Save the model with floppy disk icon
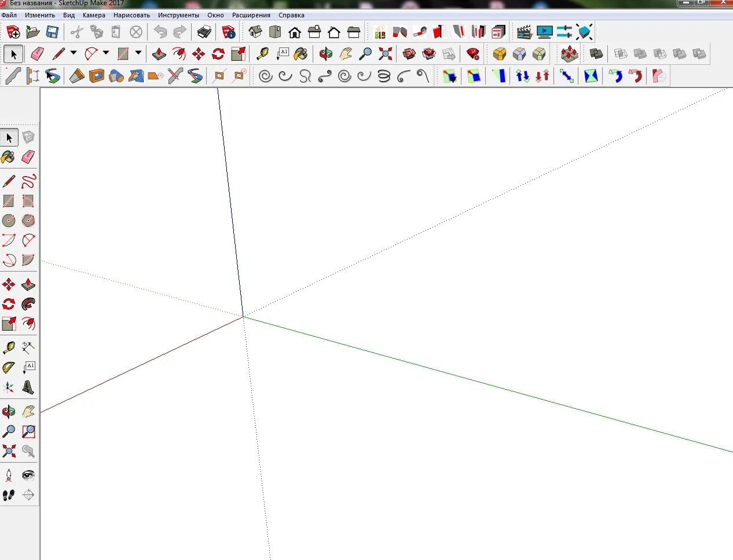The width and height of the screenshot is (733, 560). pyautogui.click(x=52, y=32)
